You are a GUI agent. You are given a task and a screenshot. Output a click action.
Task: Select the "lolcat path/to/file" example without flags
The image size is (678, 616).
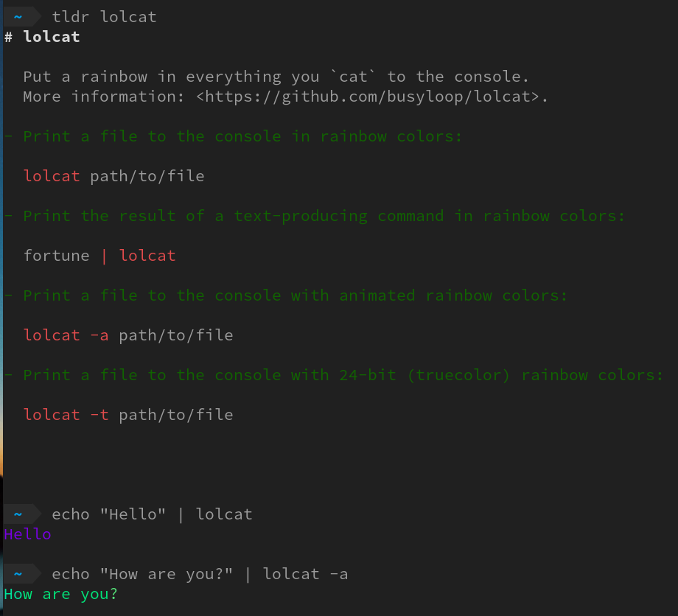pos(113,176)
